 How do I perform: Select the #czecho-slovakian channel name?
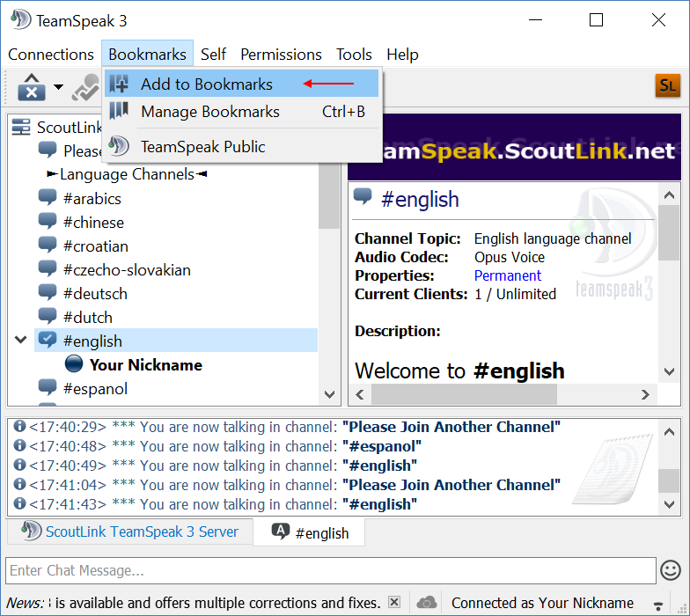(x=127, y=269)
